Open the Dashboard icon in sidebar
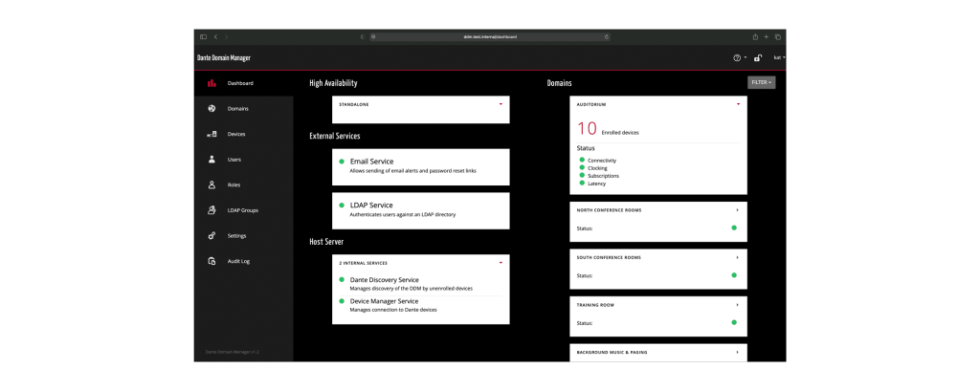 pyautogui.click(x=212, y=83)
